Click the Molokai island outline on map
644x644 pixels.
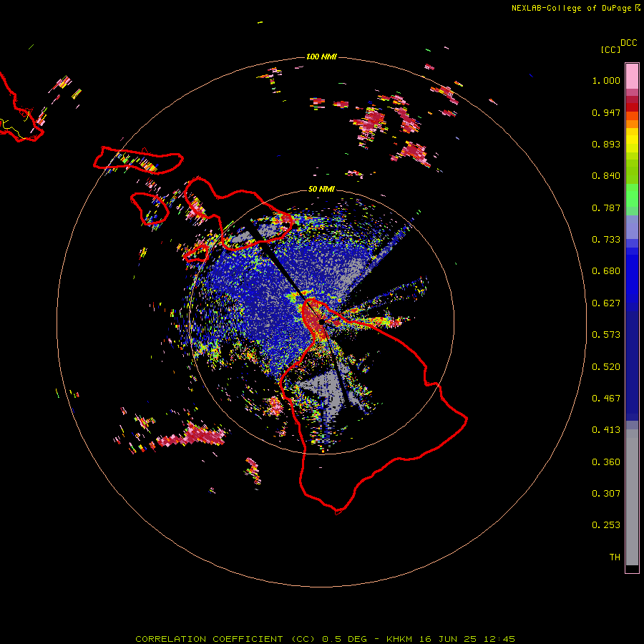click(x=138, y=160)
